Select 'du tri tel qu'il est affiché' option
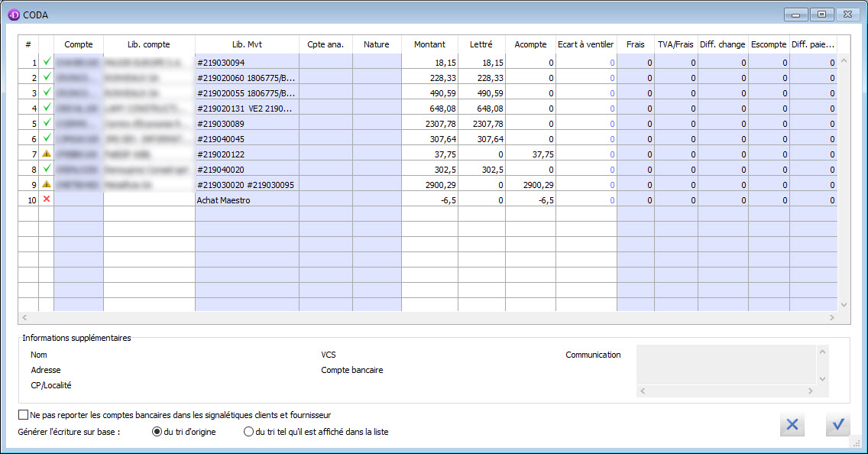The width and height of the screenshot is (868, 454). [248, 432]
